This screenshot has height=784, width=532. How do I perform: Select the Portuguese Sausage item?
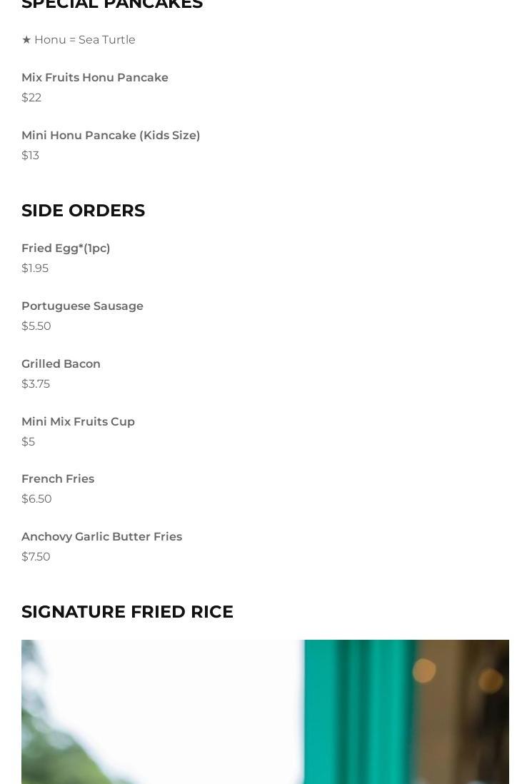pos(82,306)
